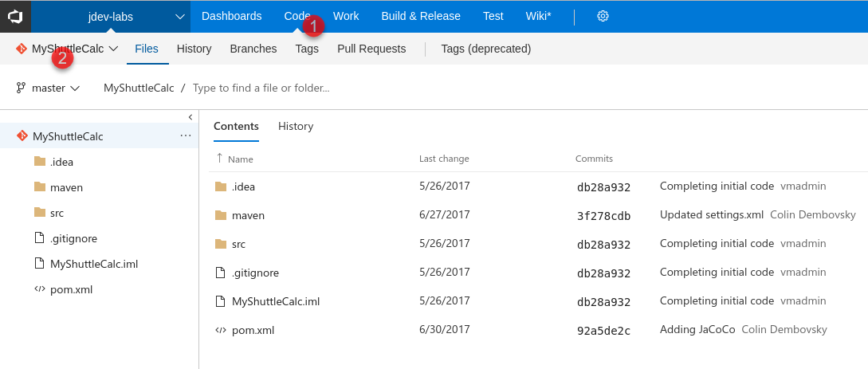Go to the Work hub
The width and height of the screenshot is (868, 369).
coord(346,16)
